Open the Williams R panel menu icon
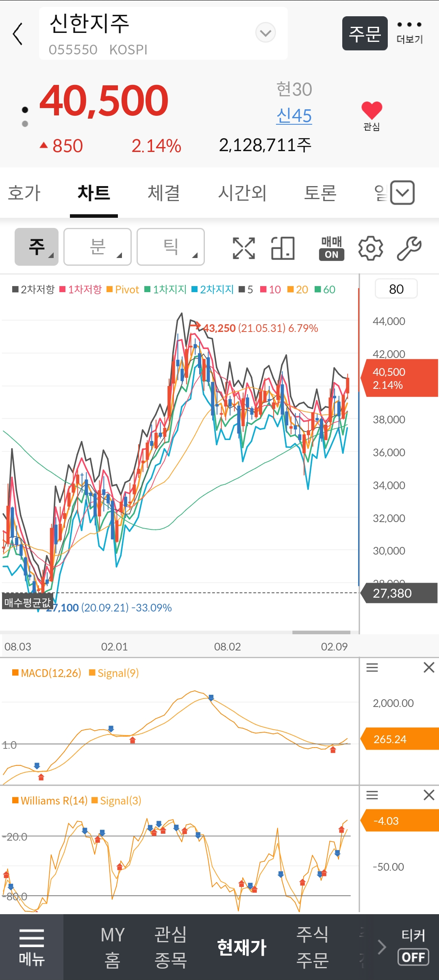The height and width of the screenshot is (980, 439). pyautogui.click(x=372, y=795)
